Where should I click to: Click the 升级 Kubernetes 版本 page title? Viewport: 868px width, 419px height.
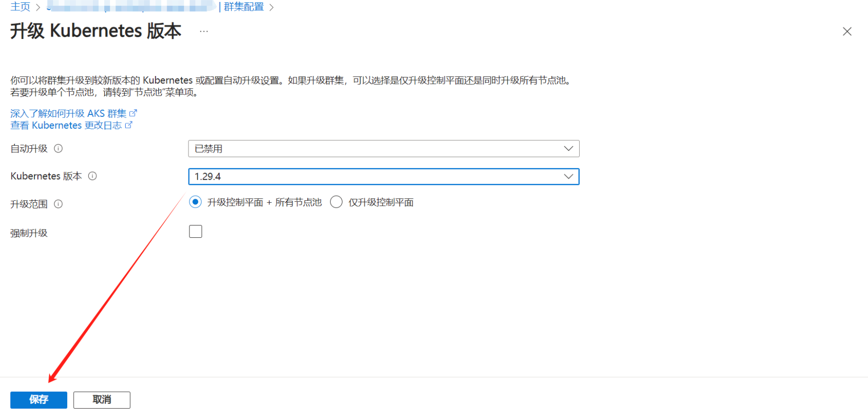click(x=96, y=31)
